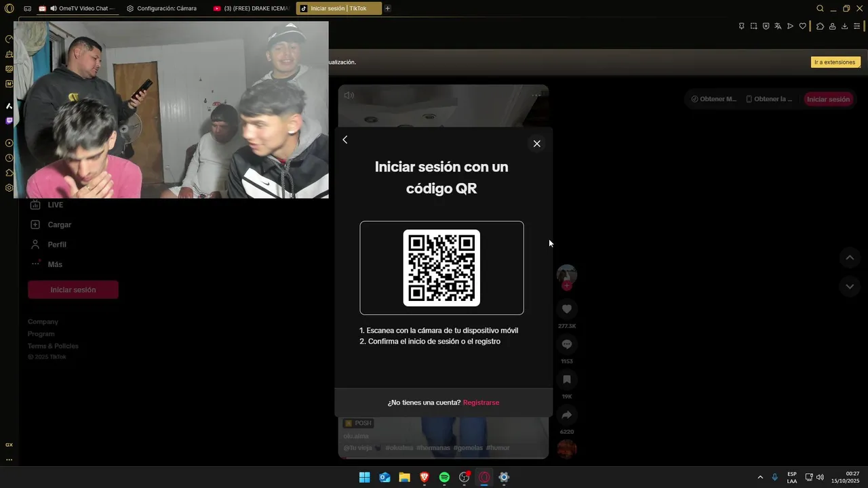Open the Opera GX main menu logo
868x488 pixels.
[9, 9]
